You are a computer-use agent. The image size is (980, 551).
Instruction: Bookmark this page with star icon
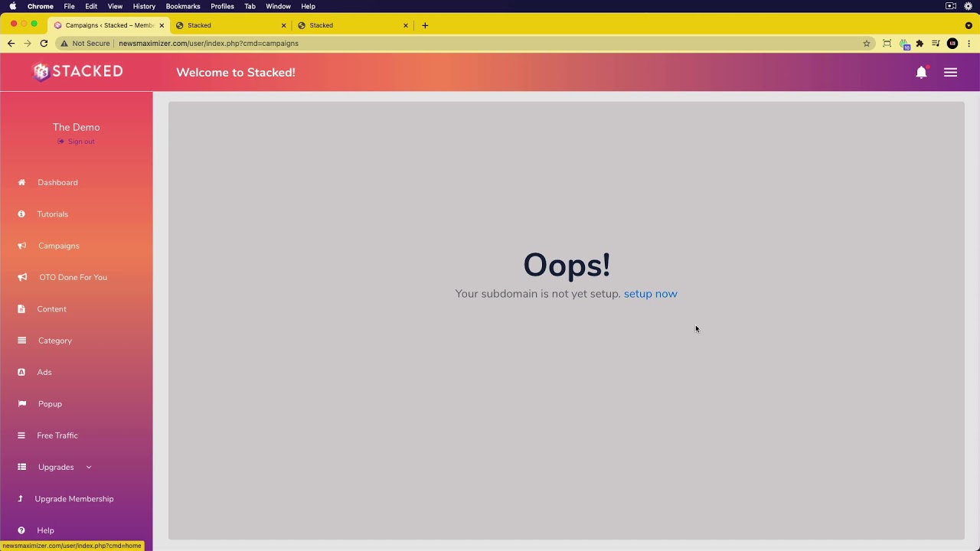[867, 44]
